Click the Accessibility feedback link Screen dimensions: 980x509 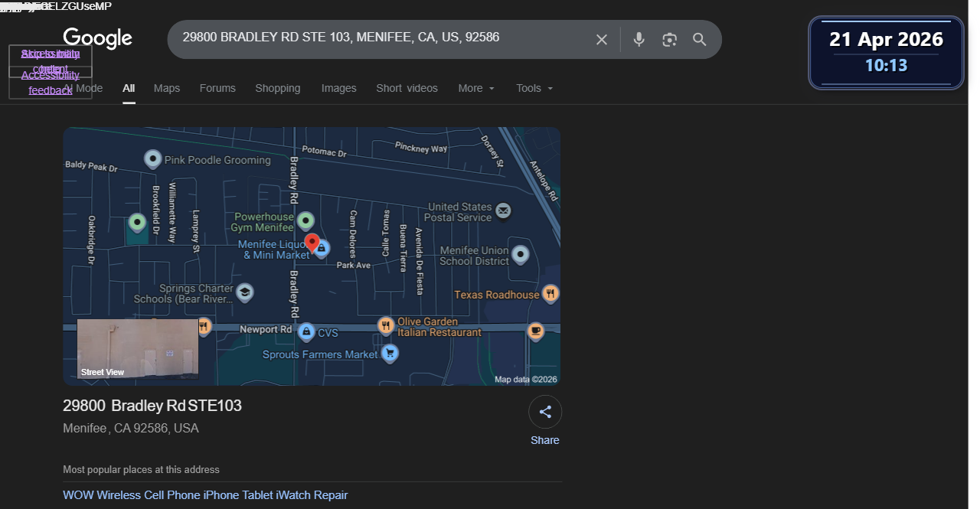[x=51, y=83]
